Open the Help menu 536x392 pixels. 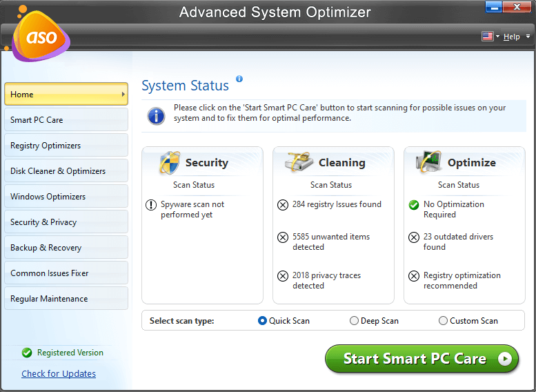[511, 37]
